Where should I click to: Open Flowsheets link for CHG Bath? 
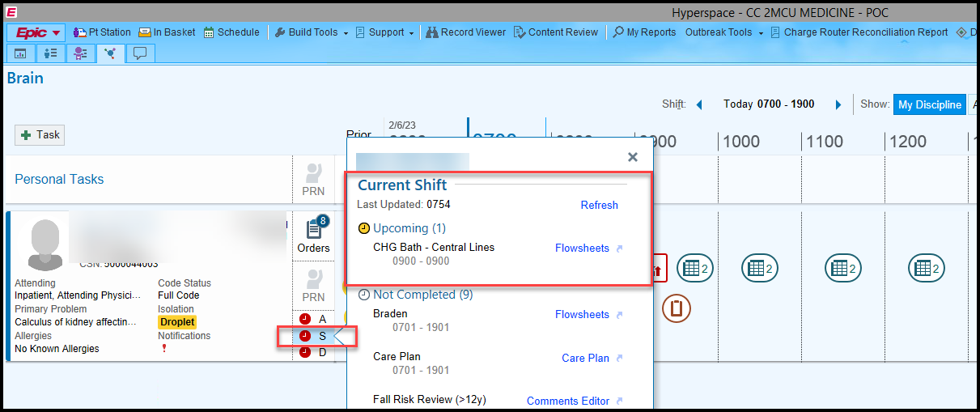point(582,248)
